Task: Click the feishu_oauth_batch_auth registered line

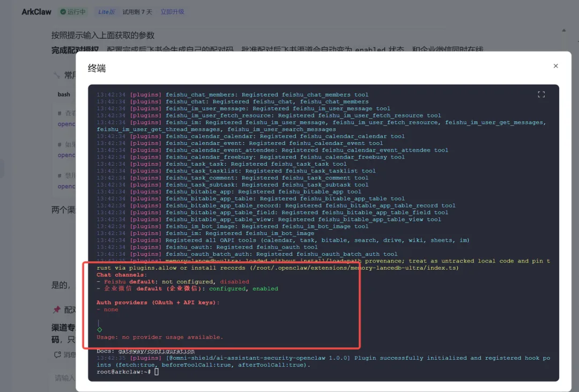Action: [247, 254]
